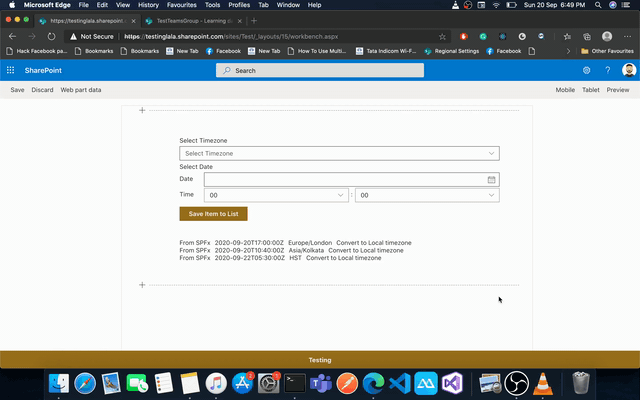Screen dimensions: 640x400
Task: Expand the hour Time dropdown
Action: (276, 195)
